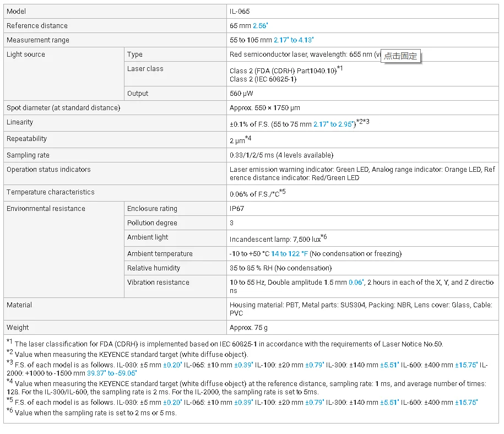Click the blue 14 to 122 °F temperature text
This screenshot has width=504, height=434.
289,254
